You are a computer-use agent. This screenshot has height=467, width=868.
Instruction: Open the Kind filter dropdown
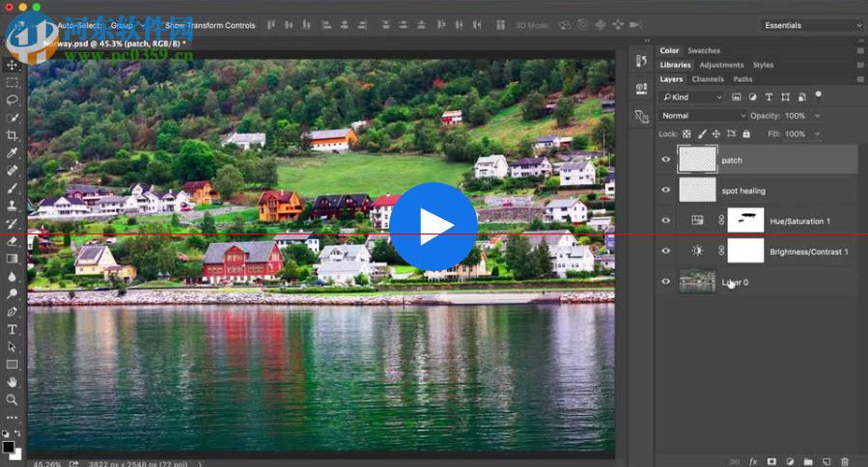(x=692, y=96)
